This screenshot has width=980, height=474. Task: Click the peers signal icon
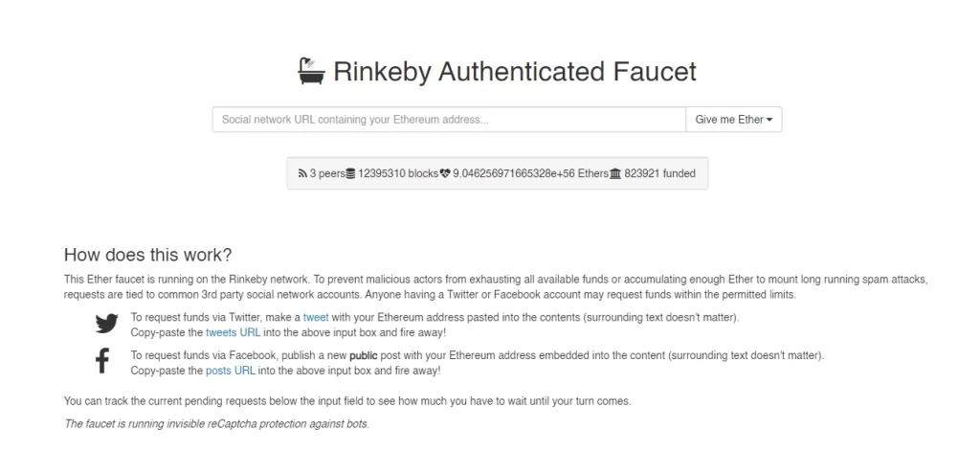(302, 174)
